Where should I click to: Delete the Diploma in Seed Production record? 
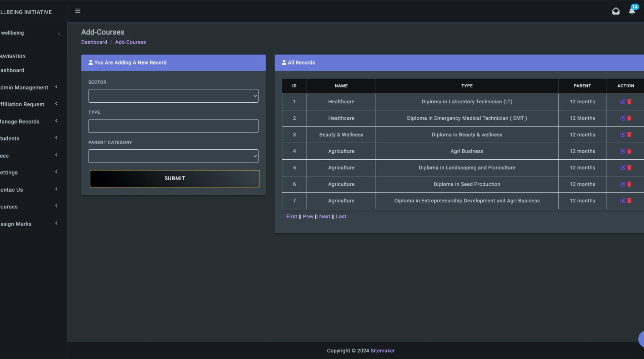pyautogui.click(x=629, y=184)
